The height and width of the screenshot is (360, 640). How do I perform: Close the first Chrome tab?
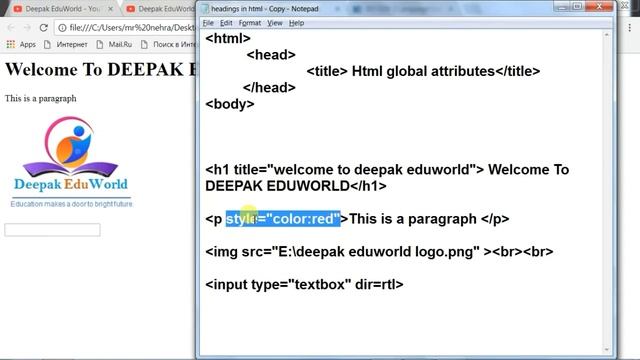pyautogui.click(x=111, y=9)
